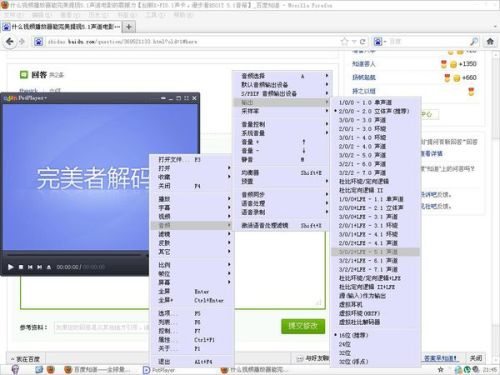This screenshot has height=375, width=500.
Task: Stop playback in PotPlayer
Action: click(21, 267)
